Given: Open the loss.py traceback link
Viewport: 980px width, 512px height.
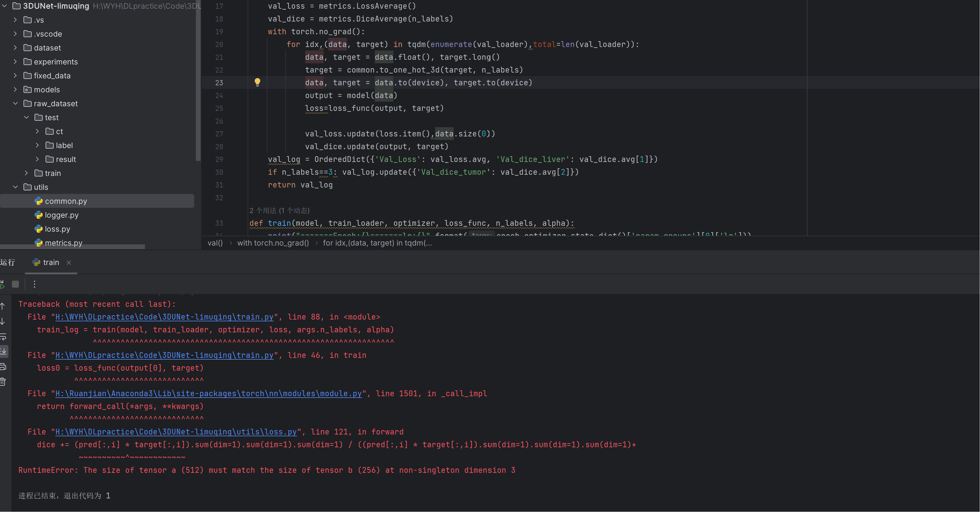Looking at the screenshot, I should click(176, 432).
